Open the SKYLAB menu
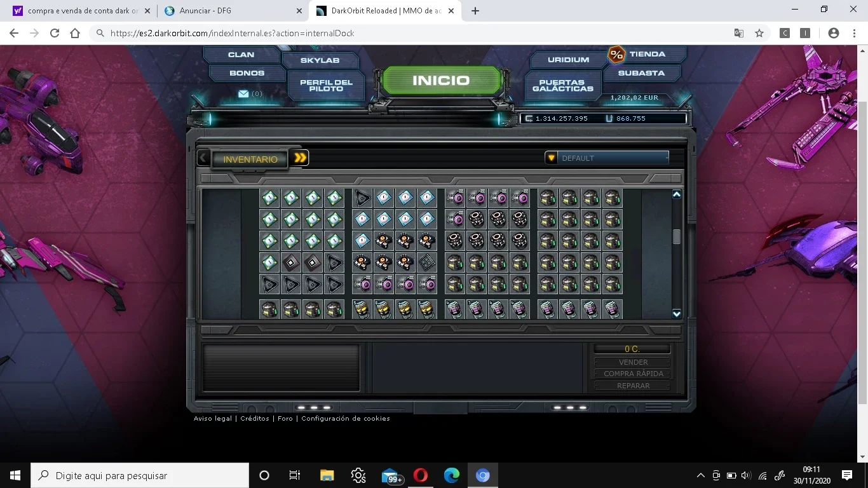 click(x=320, y=60)
